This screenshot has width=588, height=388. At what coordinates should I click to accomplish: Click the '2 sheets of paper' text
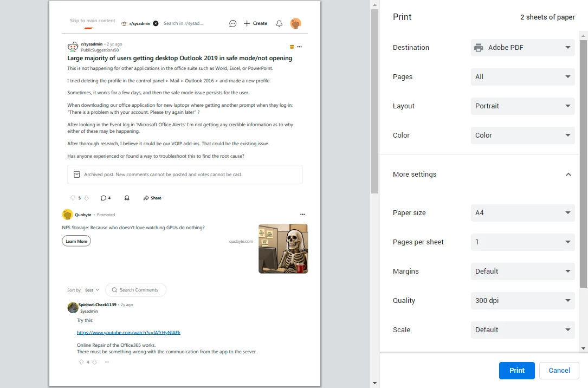coord(547,17)
